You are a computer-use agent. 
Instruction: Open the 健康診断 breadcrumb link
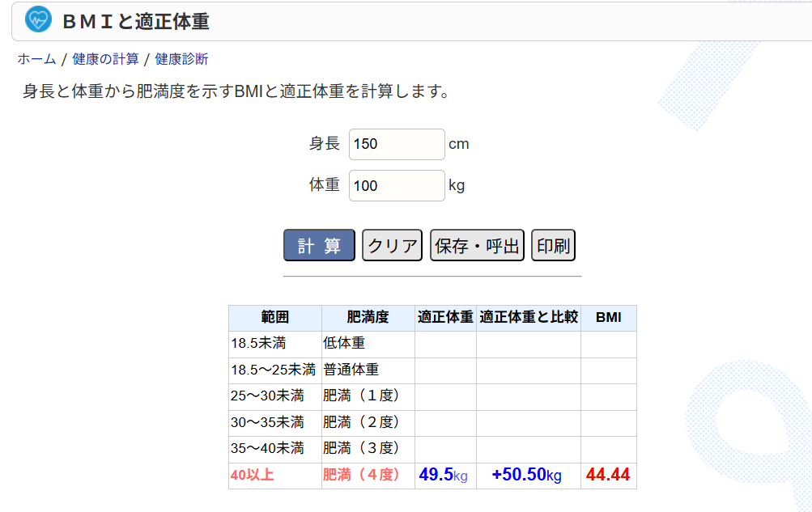181,59
